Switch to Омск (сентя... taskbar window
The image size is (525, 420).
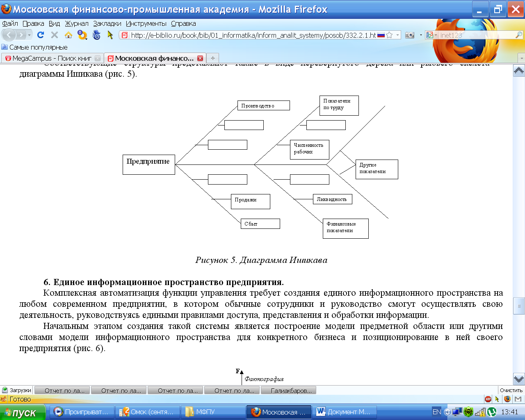click(147, 412)
